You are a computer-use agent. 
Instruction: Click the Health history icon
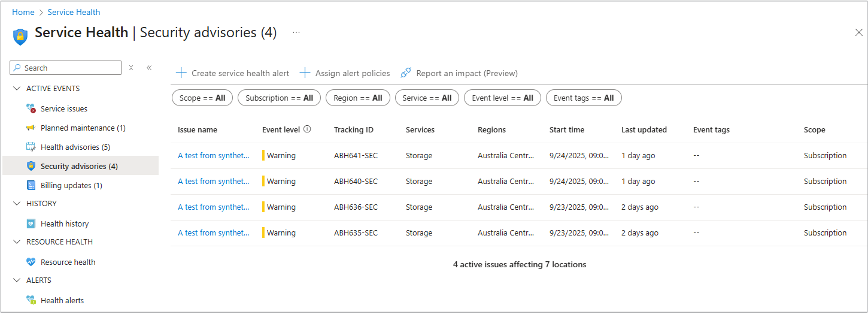coord(31,224)
